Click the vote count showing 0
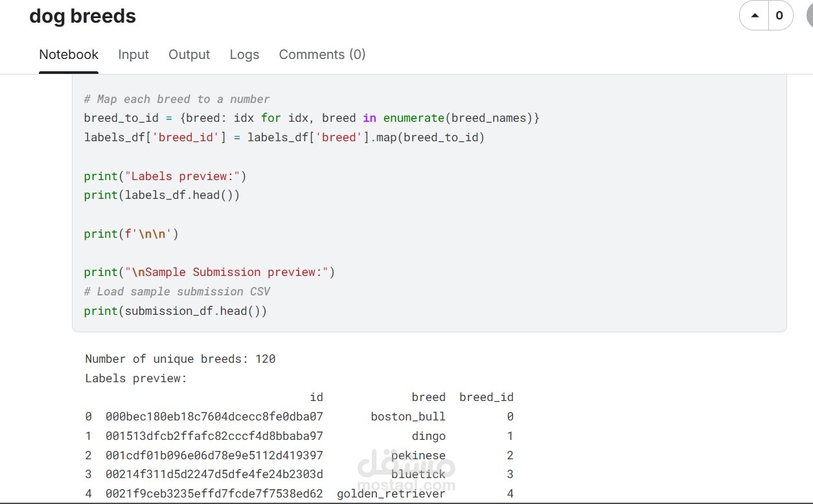Image resolution: width=813 pixels, height=504 pixels. coord(779,16)
